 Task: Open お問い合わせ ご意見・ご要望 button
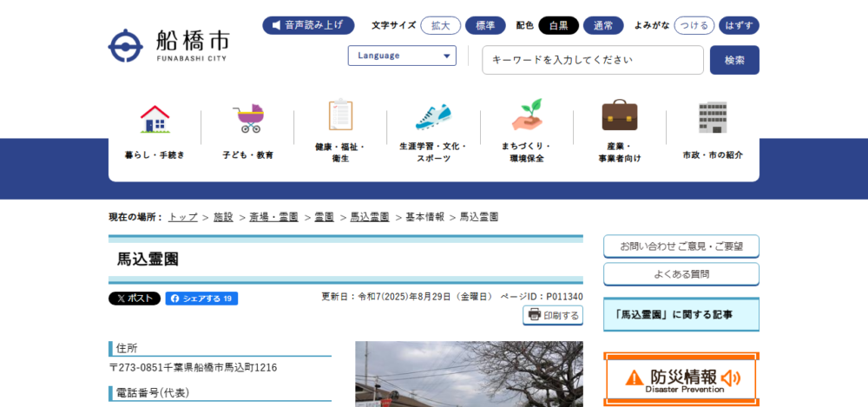pos(681,246)
